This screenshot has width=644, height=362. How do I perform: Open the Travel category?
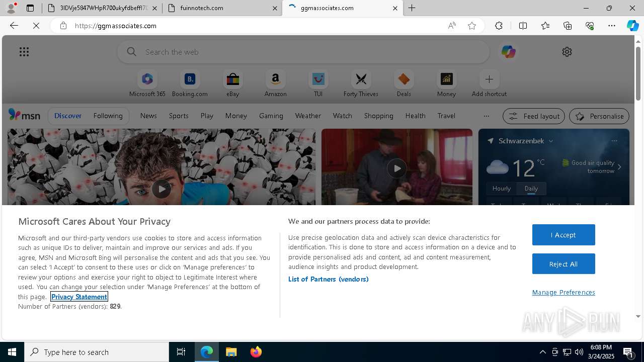click(446, 116)
